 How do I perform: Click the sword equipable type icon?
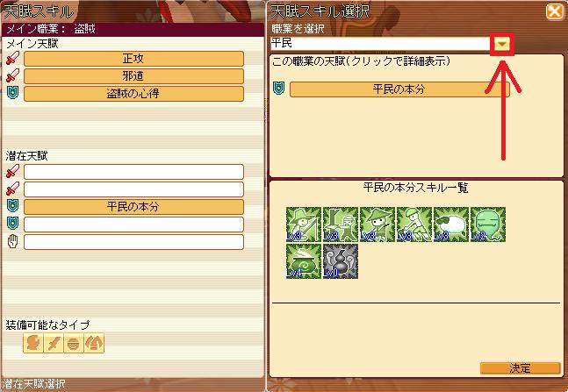[x=54, y=343]
